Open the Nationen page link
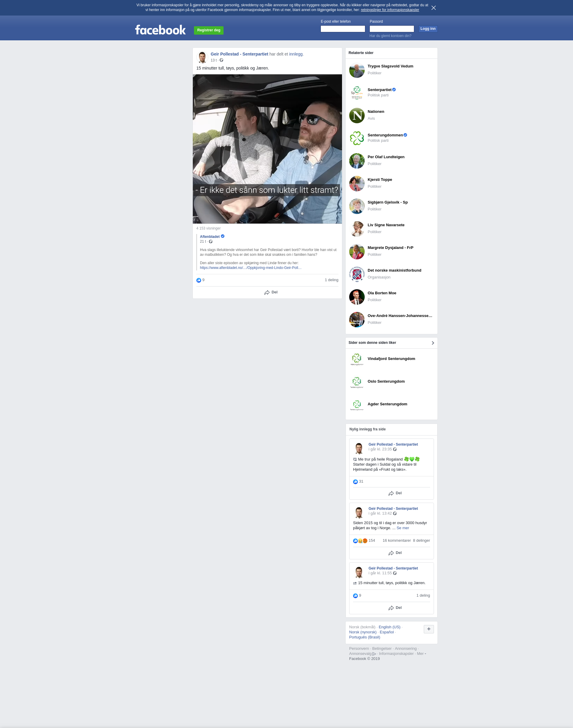 (x=376, y=112)
